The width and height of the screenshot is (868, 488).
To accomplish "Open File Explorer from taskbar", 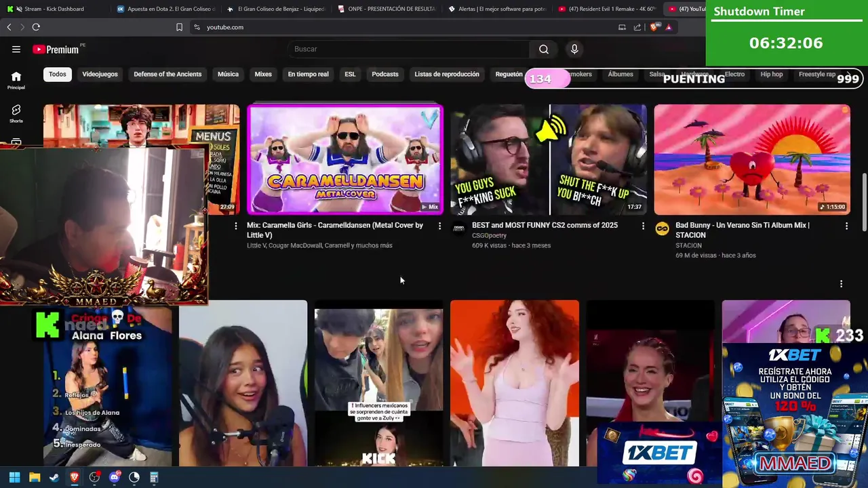I will (35, 477).
